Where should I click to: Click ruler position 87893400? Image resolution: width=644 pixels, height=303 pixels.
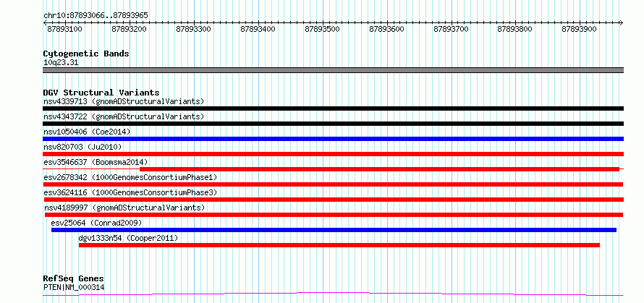258,29
